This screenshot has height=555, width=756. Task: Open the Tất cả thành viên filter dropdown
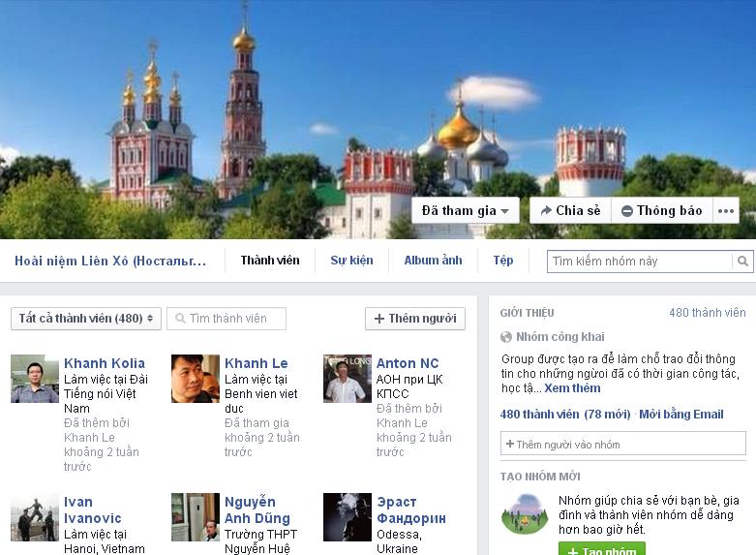pos(83,319)
